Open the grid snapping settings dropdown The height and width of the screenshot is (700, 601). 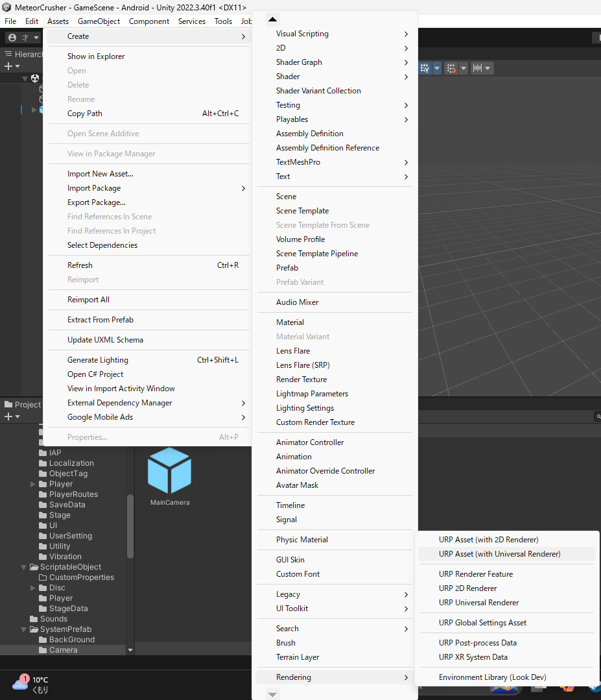(x=463, y=68)
